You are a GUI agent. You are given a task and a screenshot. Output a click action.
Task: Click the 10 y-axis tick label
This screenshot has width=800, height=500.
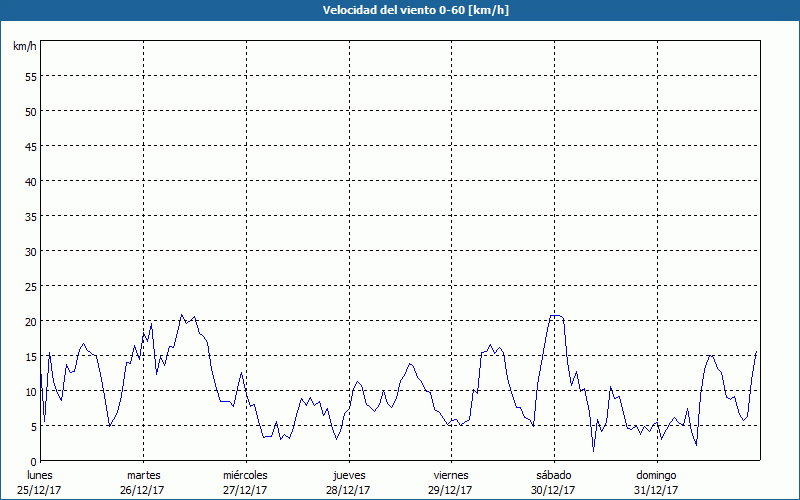(x=30, y=391)
